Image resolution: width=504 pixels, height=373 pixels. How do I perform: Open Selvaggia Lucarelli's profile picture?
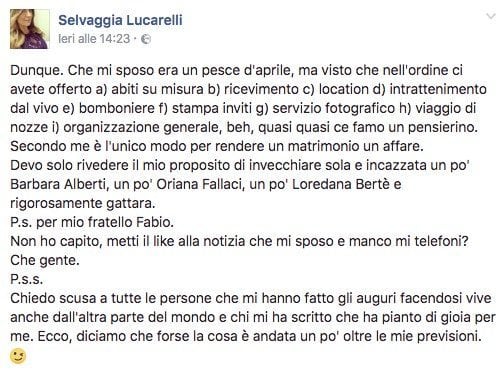tap(30, 29)
